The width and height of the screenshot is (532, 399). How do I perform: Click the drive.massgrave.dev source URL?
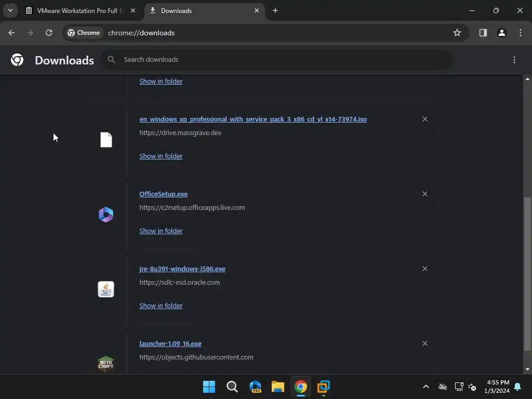[x=180, y=132]
